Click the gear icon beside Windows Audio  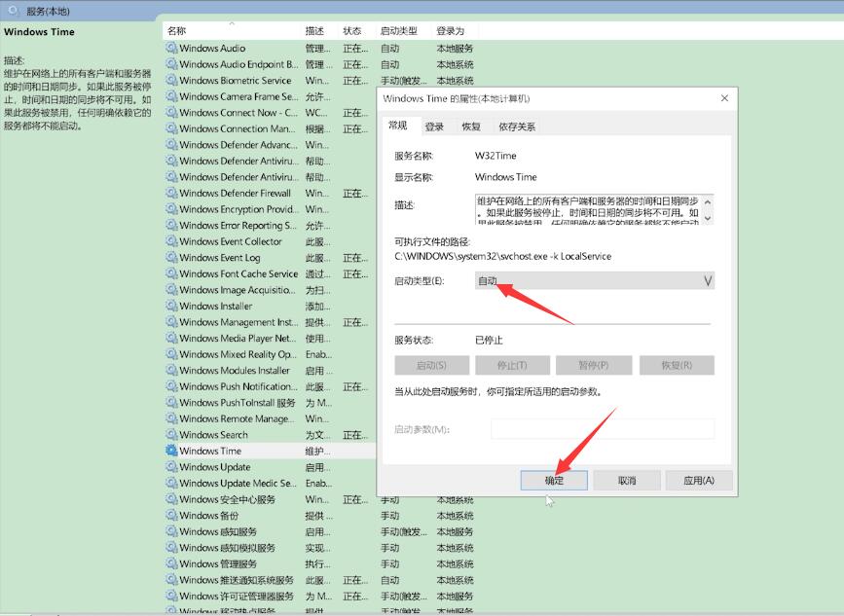pos(171,48)
